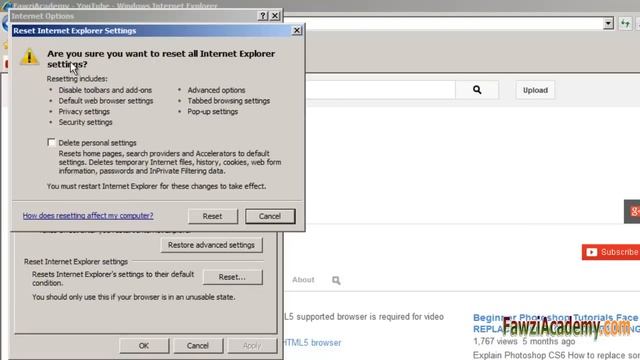Click the Google+ icon on channel page

(632, 211)
